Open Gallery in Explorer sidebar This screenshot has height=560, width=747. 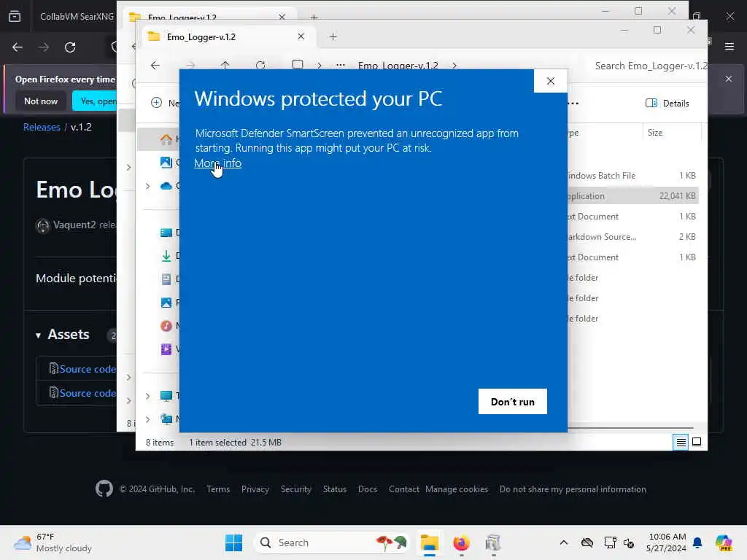[x=166, y=163]
